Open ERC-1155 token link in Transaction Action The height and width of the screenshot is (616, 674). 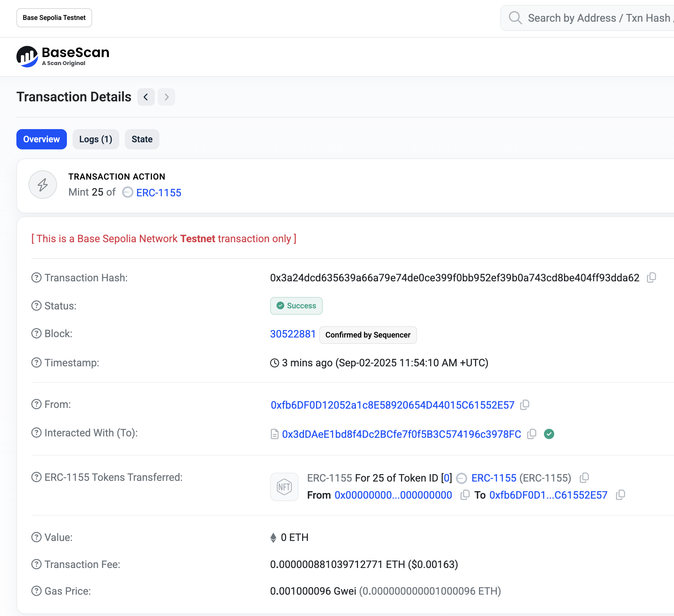(159, 192)
